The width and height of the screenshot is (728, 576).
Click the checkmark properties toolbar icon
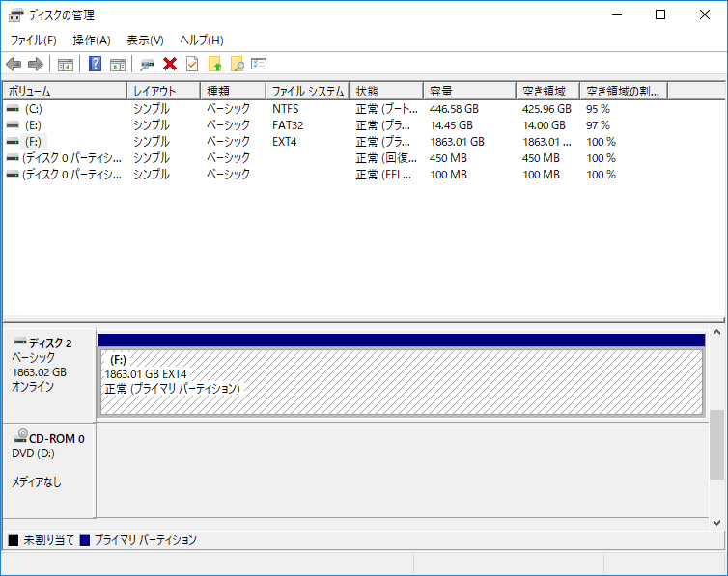[192, 64]
